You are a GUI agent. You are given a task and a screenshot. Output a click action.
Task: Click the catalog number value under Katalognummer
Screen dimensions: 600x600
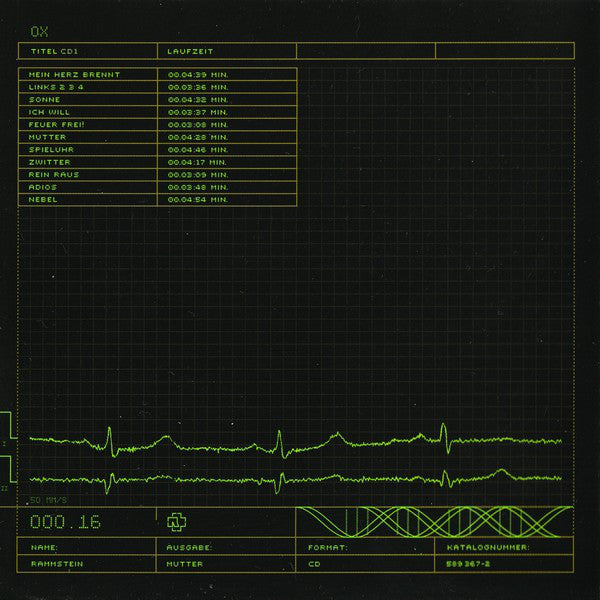(x=468, y=564)
